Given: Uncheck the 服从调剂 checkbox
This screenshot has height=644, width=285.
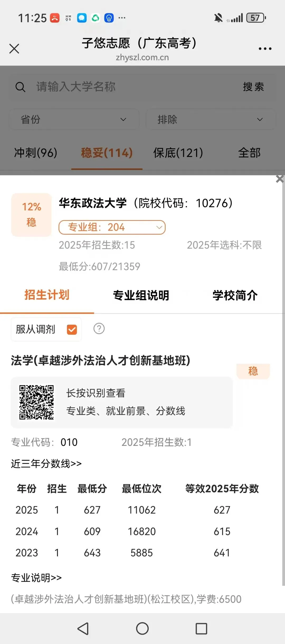Looking at the screenshot, I should (72, 330).
